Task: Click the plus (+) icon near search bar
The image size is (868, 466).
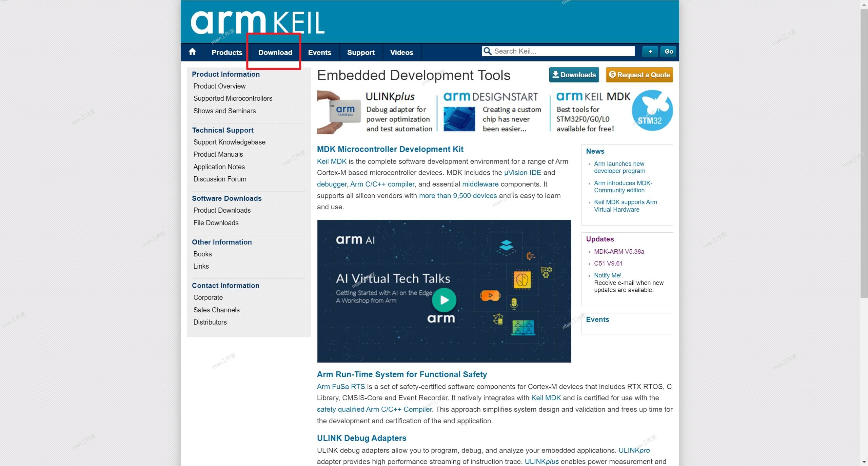Action: point(649,51)
